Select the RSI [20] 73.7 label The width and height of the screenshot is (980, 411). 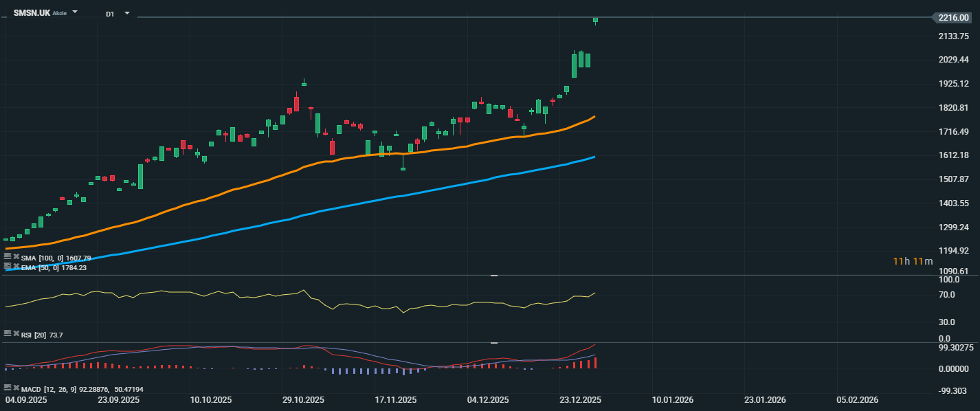pyautogui.click(x=42, y=335)
